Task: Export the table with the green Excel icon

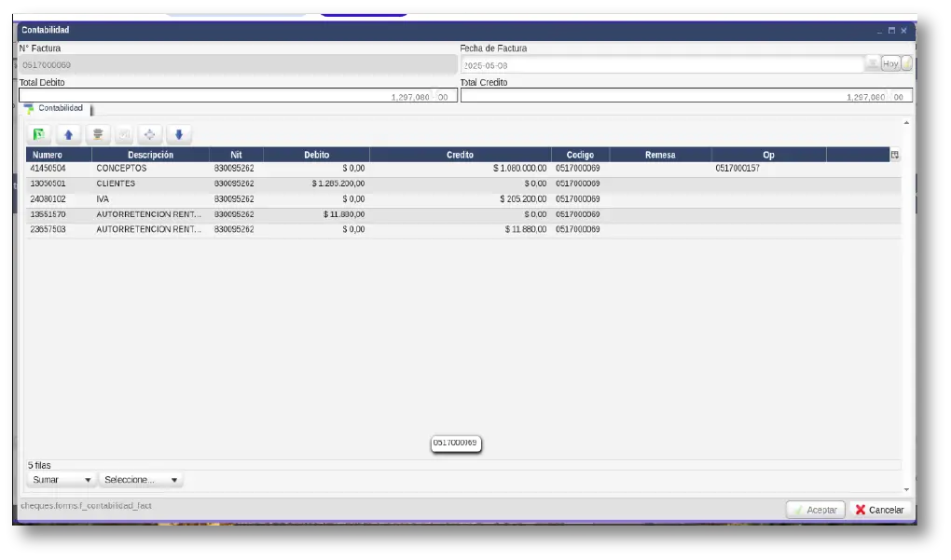Action: [39, 134]
